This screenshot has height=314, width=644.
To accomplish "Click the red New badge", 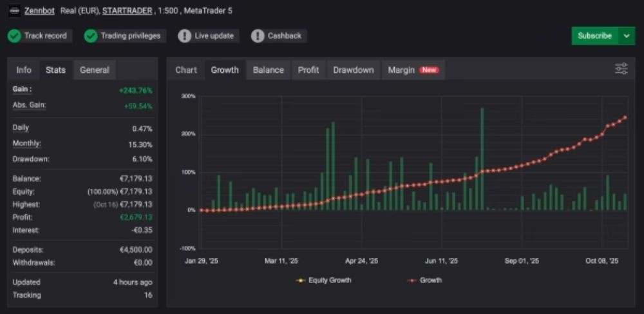I will point(429,70).
